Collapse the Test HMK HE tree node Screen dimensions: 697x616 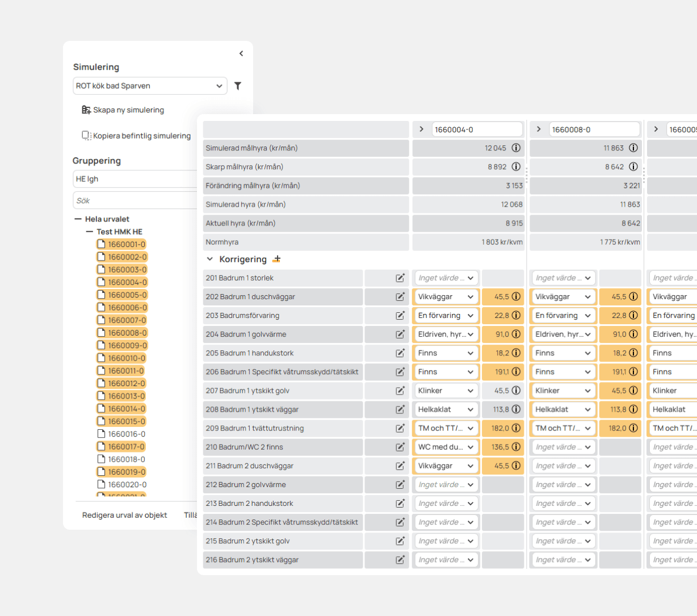click(x=90, y=232)
